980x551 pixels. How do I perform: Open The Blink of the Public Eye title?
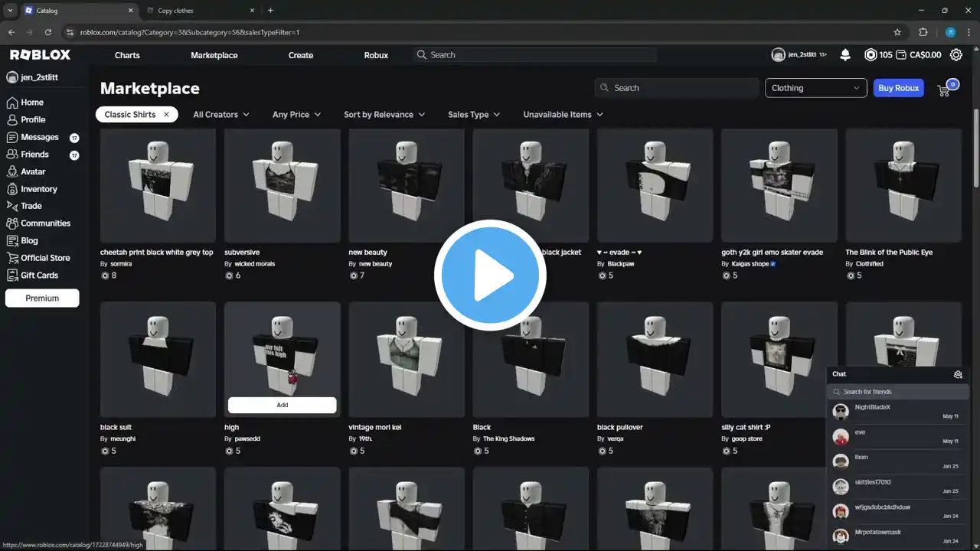[889, 253]
